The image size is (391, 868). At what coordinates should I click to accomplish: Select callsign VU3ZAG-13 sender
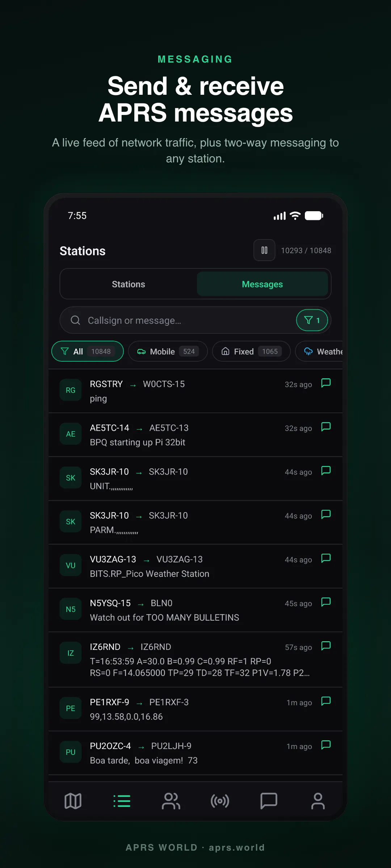[x=113, y=559]
